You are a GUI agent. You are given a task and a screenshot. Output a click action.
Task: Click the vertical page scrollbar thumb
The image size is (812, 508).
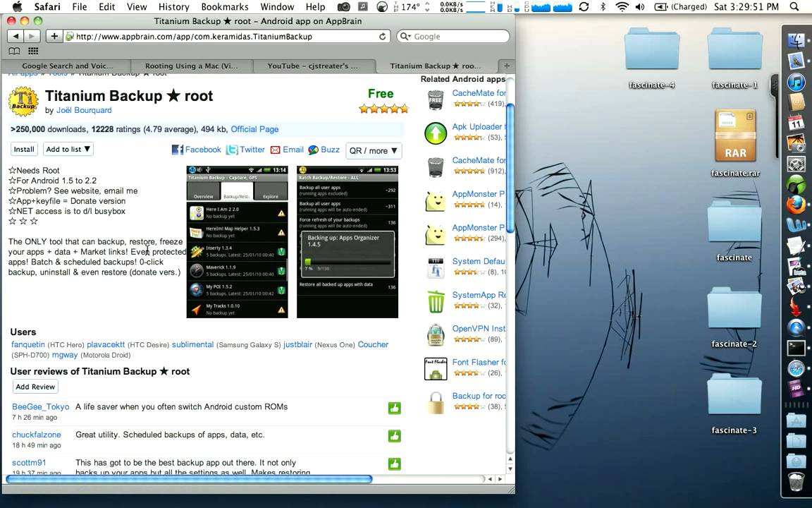tap(510, 167)
